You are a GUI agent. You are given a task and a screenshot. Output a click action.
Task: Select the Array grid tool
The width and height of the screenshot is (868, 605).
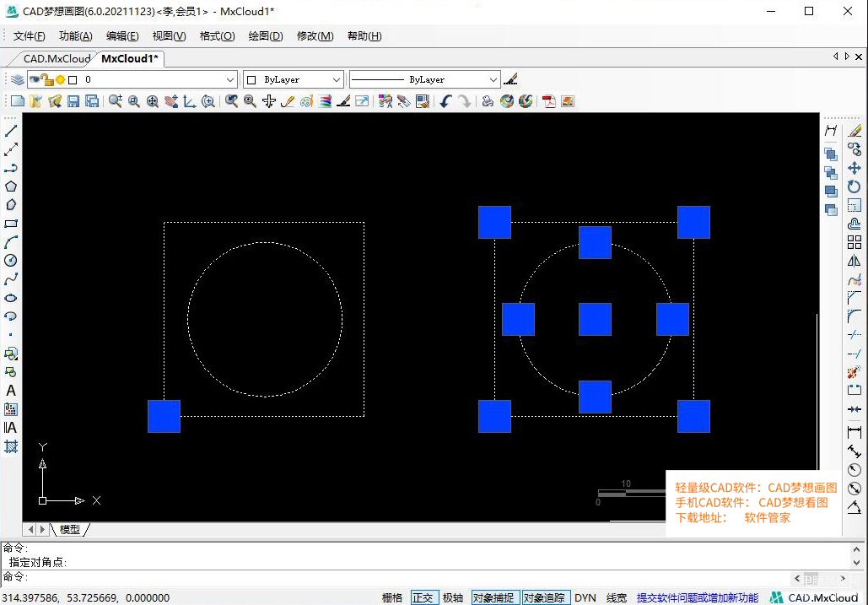point(855,242)
